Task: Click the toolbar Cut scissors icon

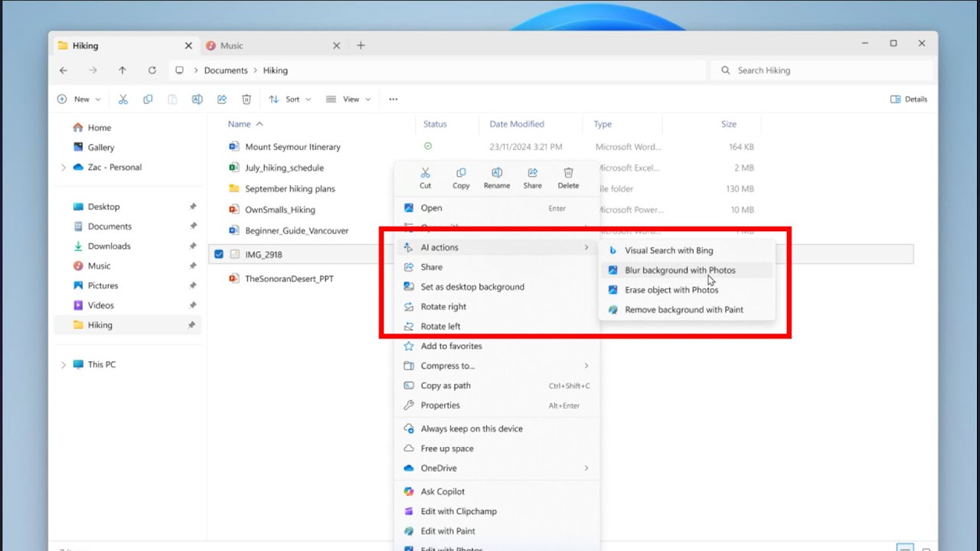Action: click(122, 99)
